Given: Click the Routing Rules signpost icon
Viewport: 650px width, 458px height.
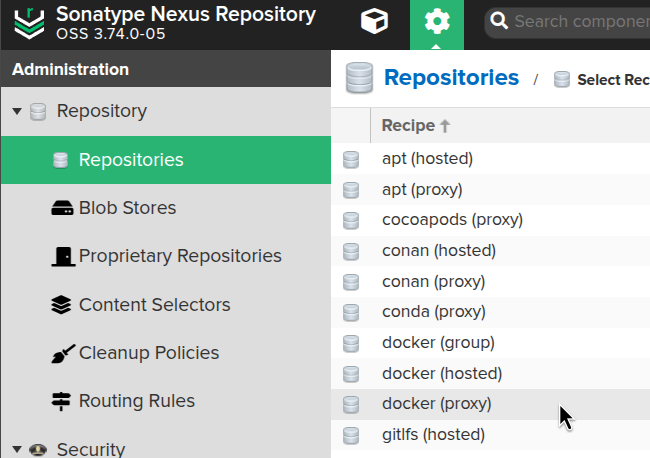Looking at the screenshot, I should click(61, 401).
